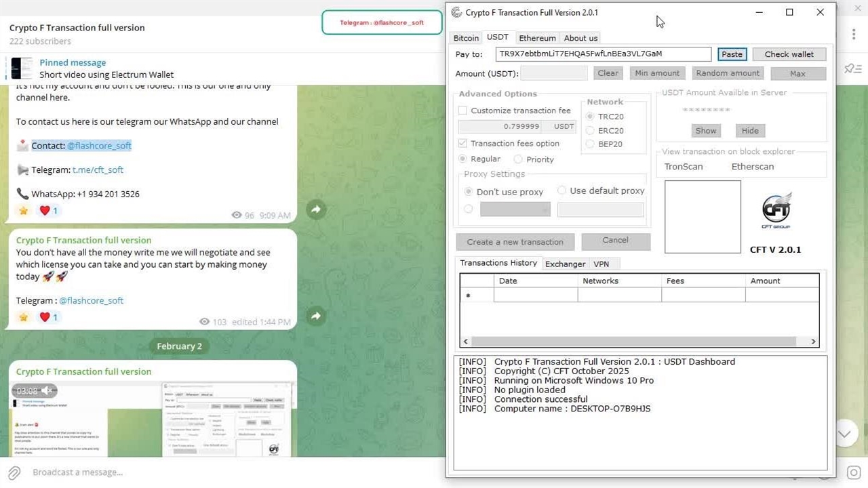
Task: Unmute the video using the speaker icon
Action: pyautogui.click(x=47, y=391)
